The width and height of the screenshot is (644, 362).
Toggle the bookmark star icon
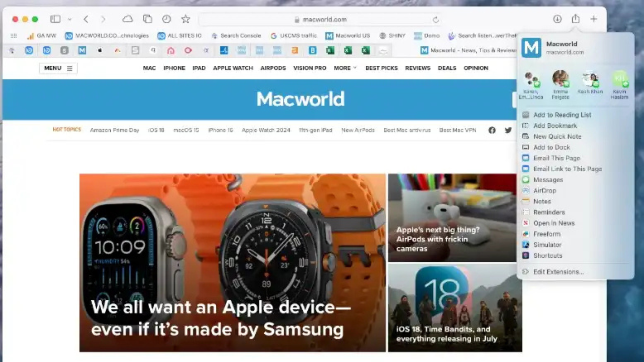(185, 19)
